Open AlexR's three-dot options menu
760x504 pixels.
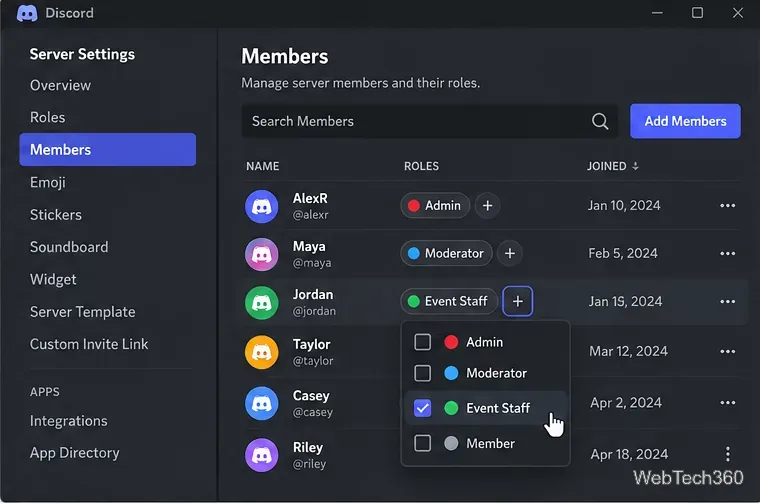[x=728, y=205]
